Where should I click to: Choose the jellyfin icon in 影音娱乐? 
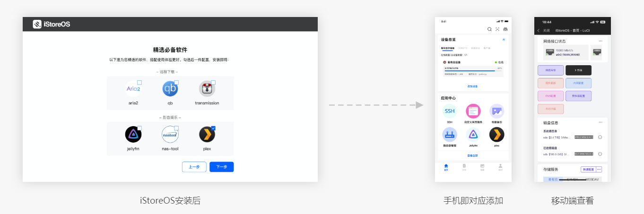coord(133,135)
